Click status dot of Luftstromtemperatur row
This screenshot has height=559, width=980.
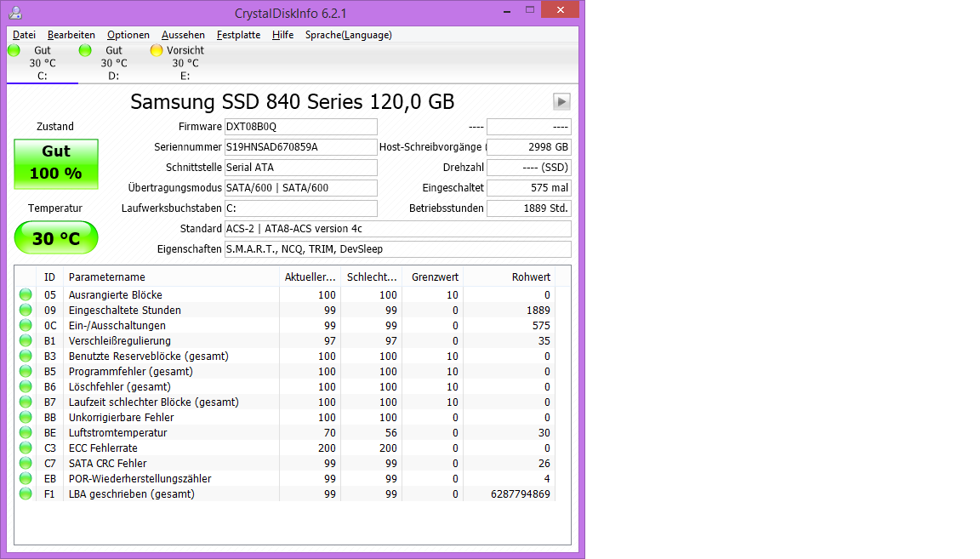tap(25, 433)
